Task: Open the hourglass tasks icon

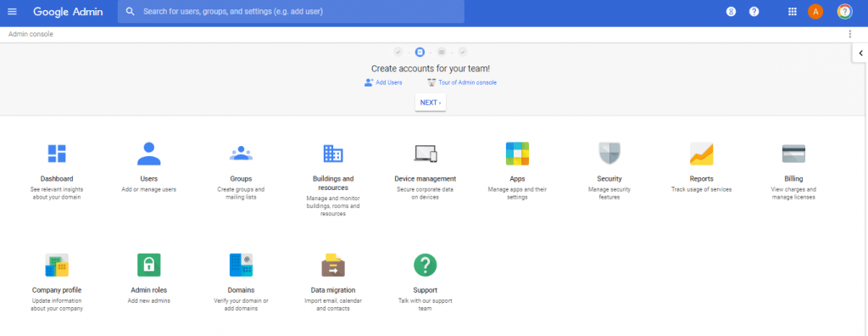Action: coord(732,12)
